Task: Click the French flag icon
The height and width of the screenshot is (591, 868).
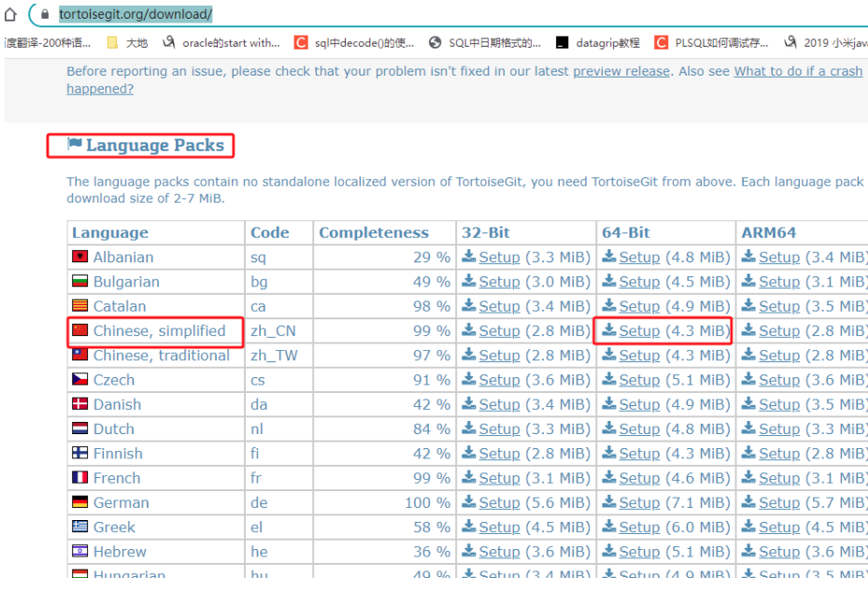Action: [80, 477]
